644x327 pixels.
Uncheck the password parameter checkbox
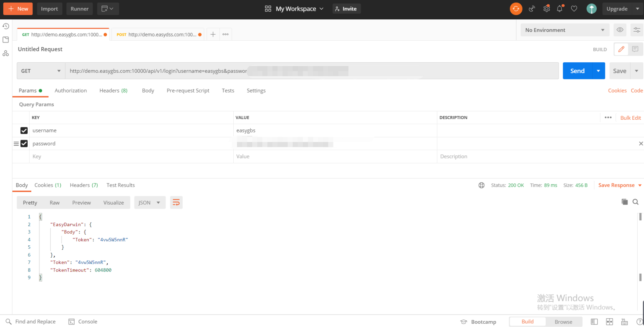point(24,144)
